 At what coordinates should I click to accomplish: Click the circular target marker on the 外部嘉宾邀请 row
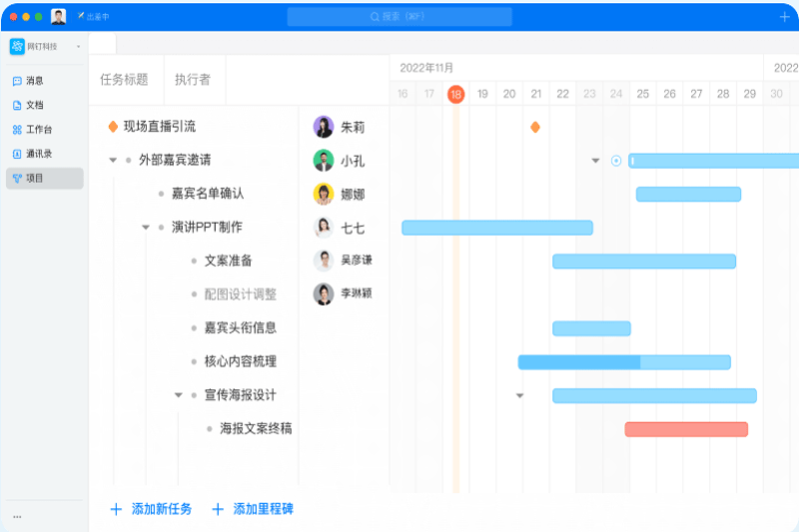(616, 161)
